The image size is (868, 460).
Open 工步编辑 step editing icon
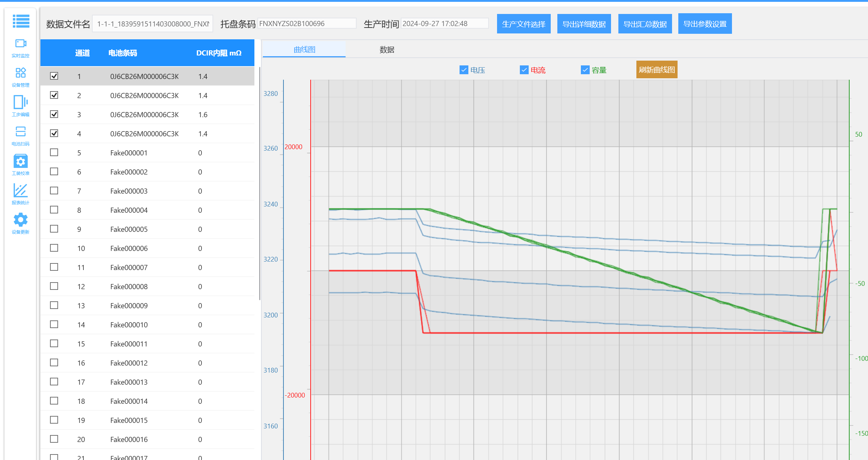click(x=21, y=102)
